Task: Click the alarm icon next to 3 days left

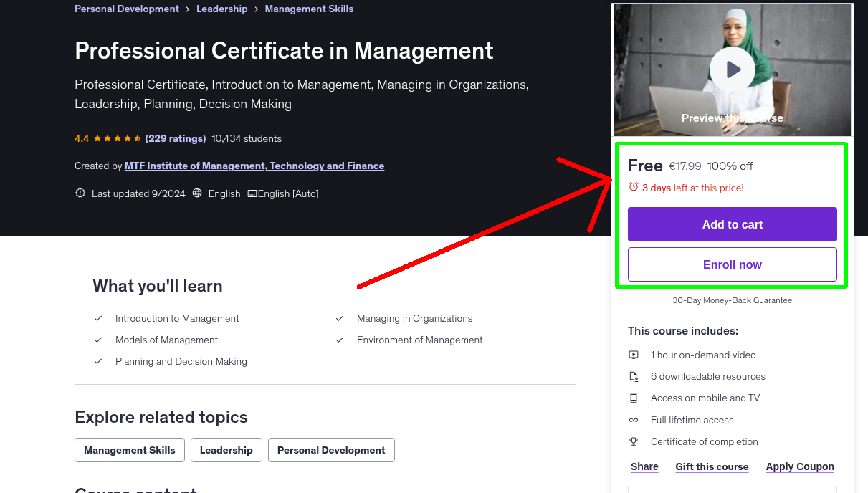Action: (x=633, y=186)
